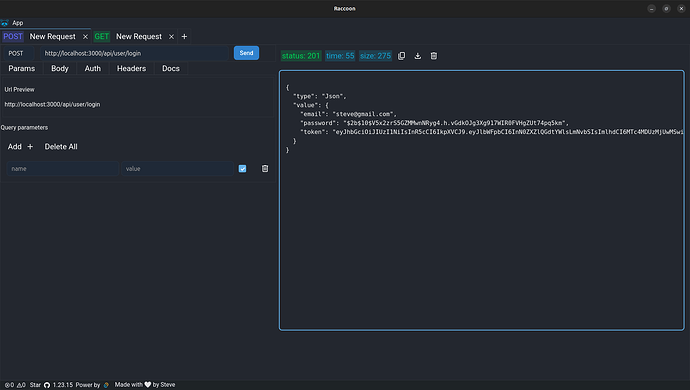This screenshot has width=690, height=390.
Task: Click the Made with by Steve text
Action: pos(145,385)
